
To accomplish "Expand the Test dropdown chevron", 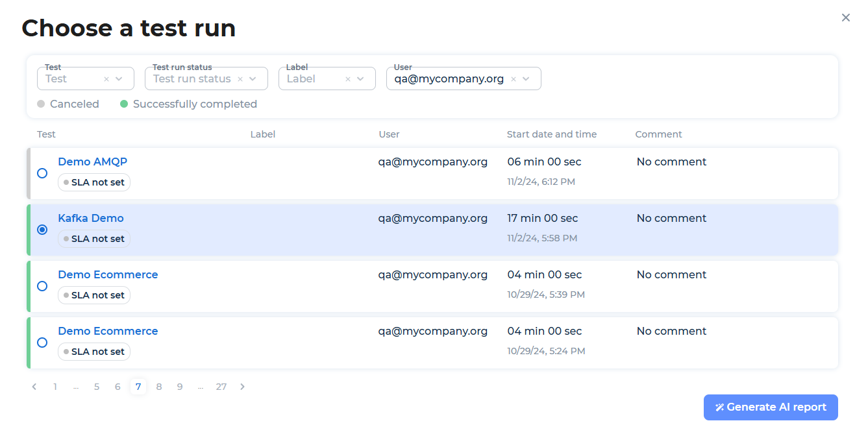I will click(x=119, y=79).
